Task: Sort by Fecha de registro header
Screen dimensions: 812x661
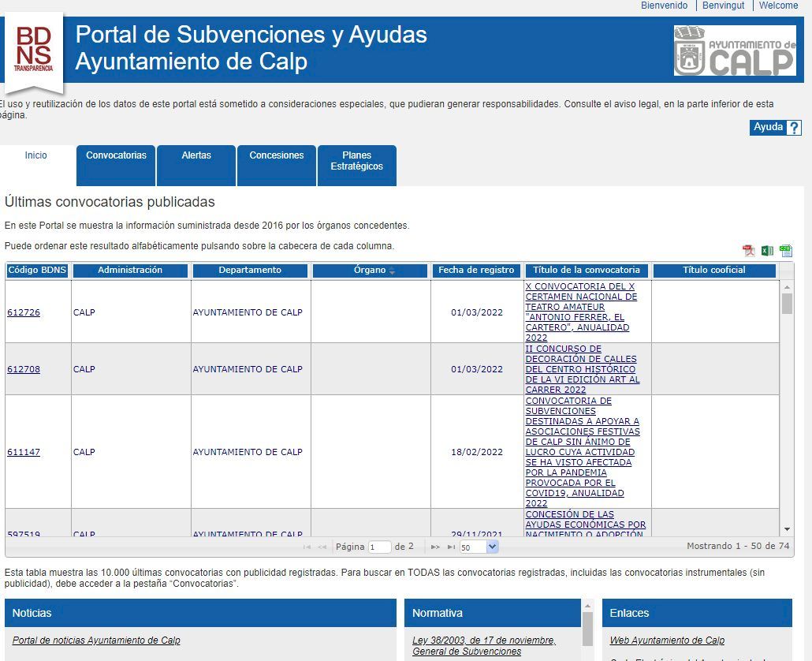Action: 476,271
